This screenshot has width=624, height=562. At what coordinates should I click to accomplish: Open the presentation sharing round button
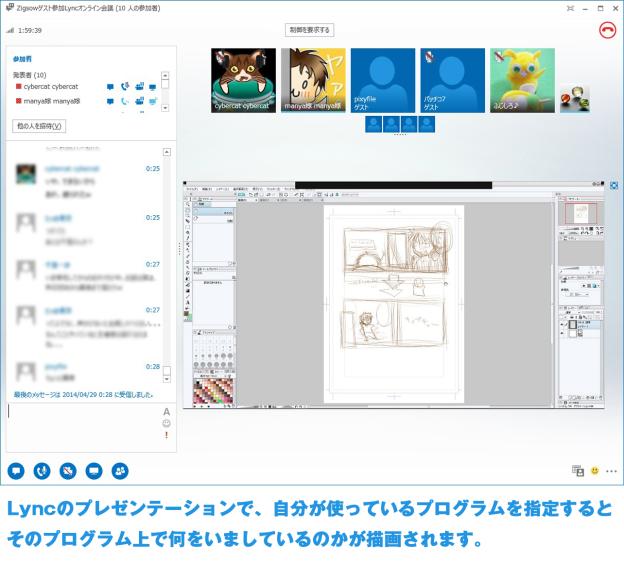coord(94,471)
